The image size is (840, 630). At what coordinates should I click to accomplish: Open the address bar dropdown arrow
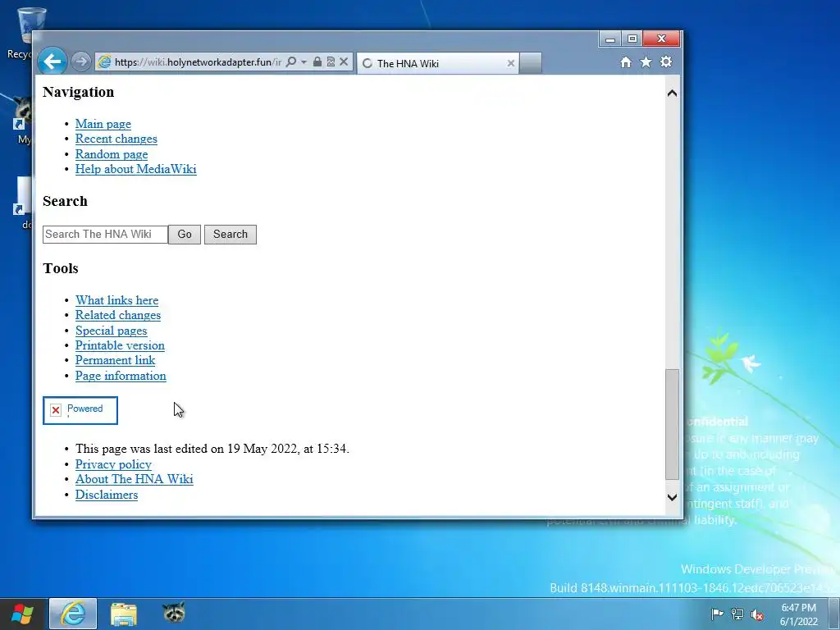tap(304, 62)
